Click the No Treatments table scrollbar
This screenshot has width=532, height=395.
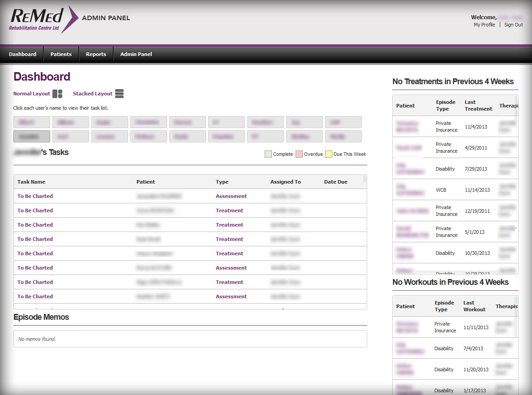(516, 107)
